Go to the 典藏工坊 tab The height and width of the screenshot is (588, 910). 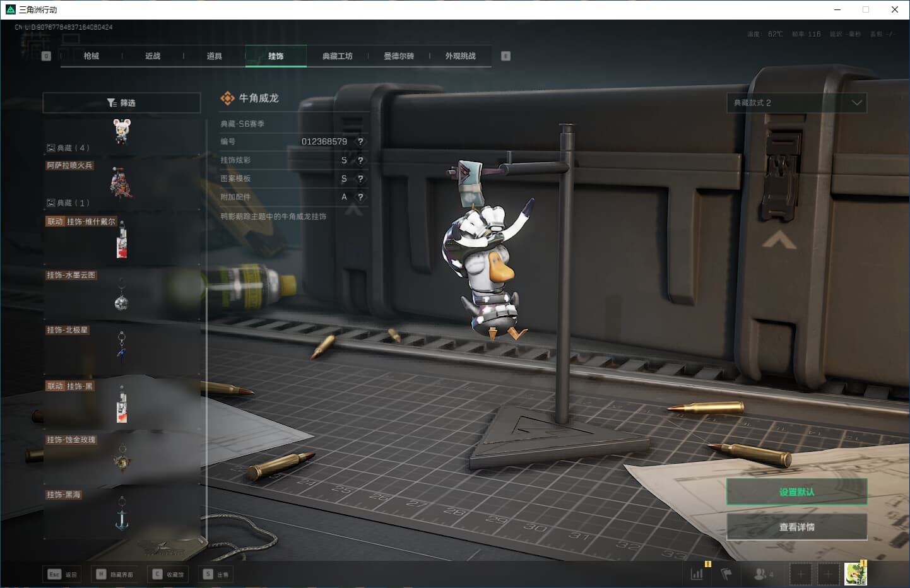338,56
